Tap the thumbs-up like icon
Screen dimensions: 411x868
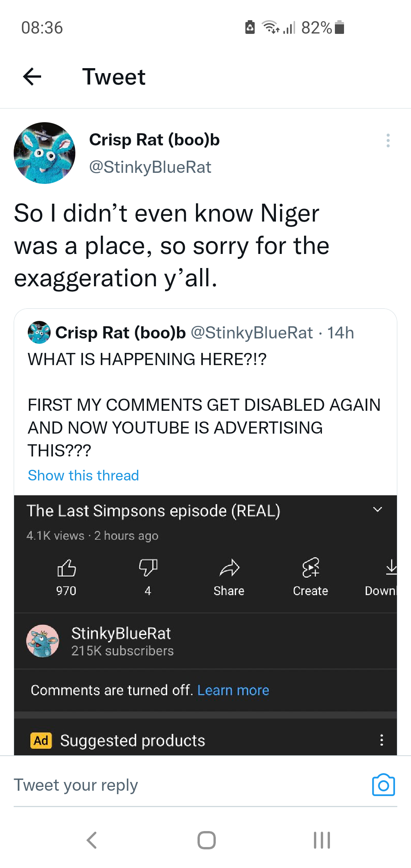pyautogui.click(x=67, y=568)
